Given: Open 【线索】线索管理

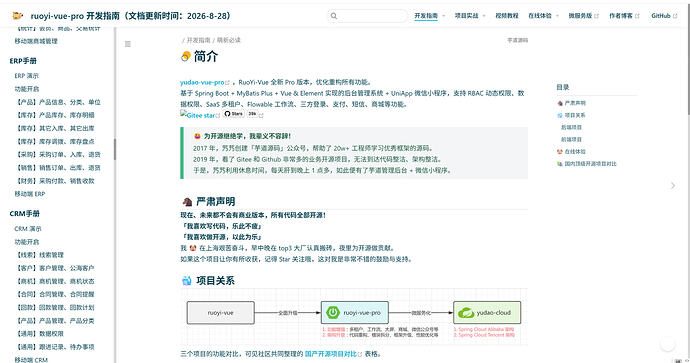Looking at the screenshot, I should [x=40, y=255].
